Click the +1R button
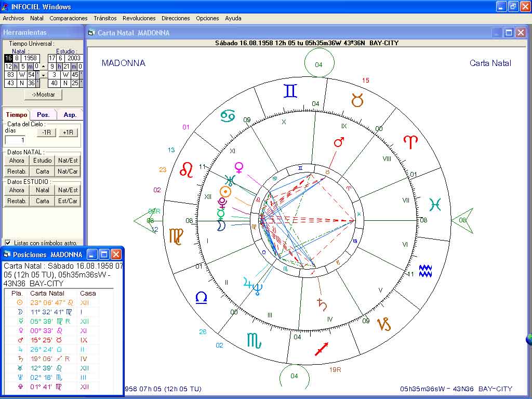 tap(68, 132)
